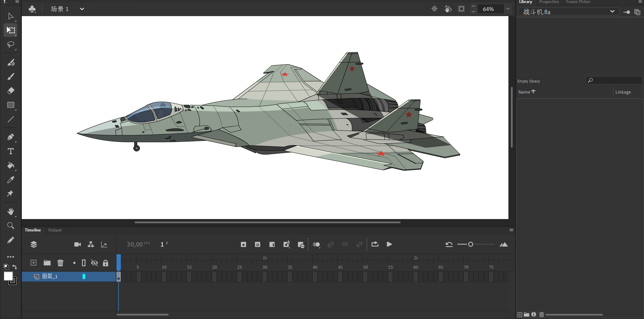Select the Text tool
644x319 pixels.
coord(11,151)
